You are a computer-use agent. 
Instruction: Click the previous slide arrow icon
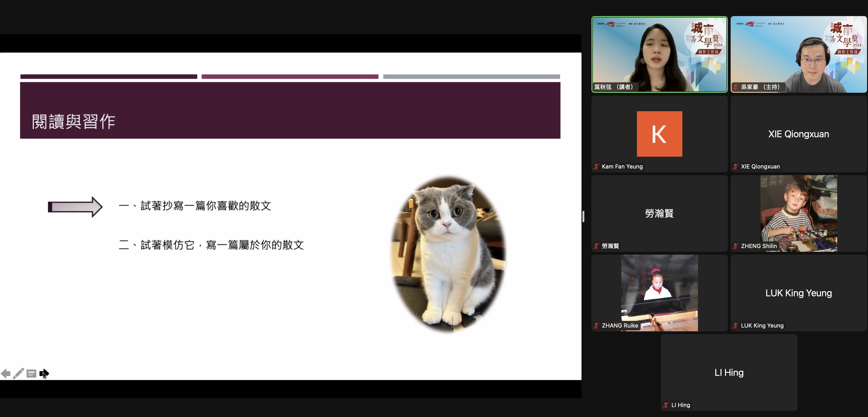click(x=6, y=373)
